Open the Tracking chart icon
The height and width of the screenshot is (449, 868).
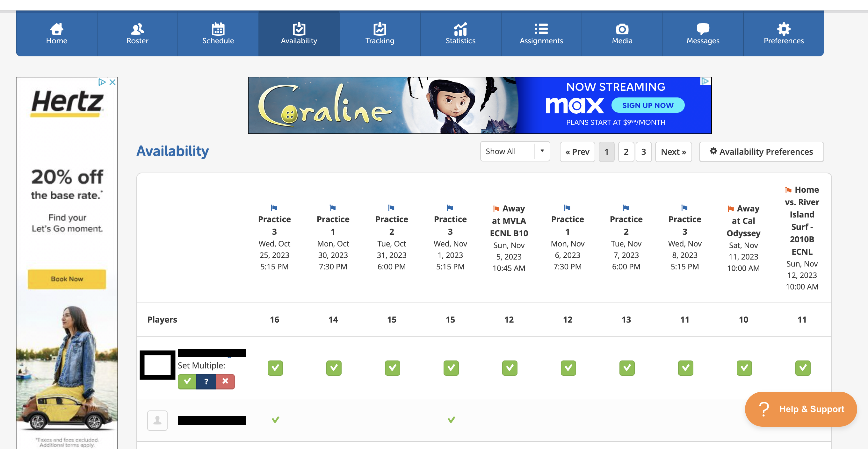tap(380, 29)
